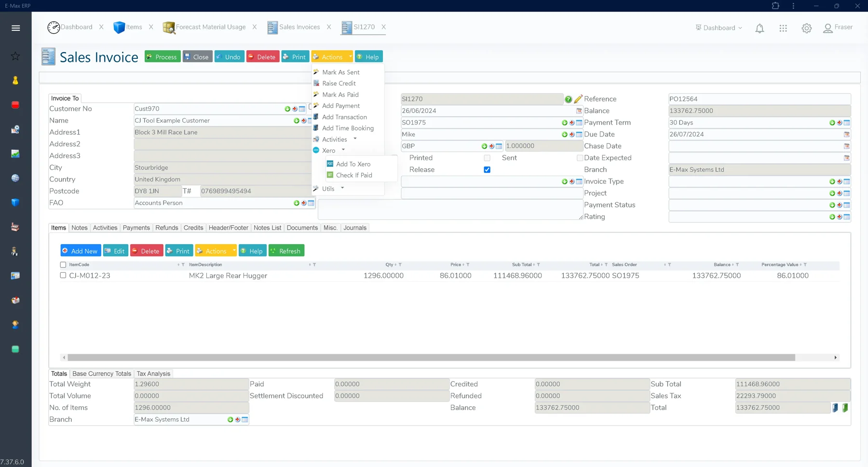868x467 pixels.
Task: Filter the ItemDescription column
Action: click(314, 265)
